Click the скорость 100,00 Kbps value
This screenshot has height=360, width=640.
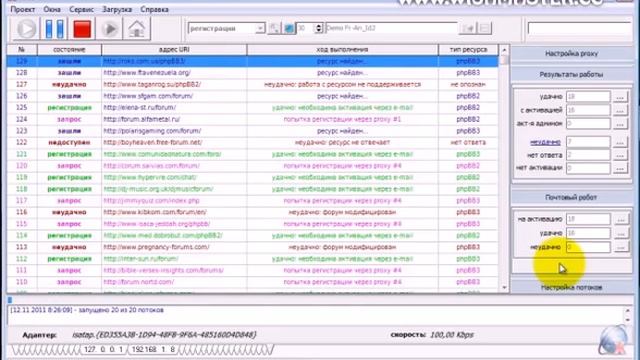coord(451,335)
